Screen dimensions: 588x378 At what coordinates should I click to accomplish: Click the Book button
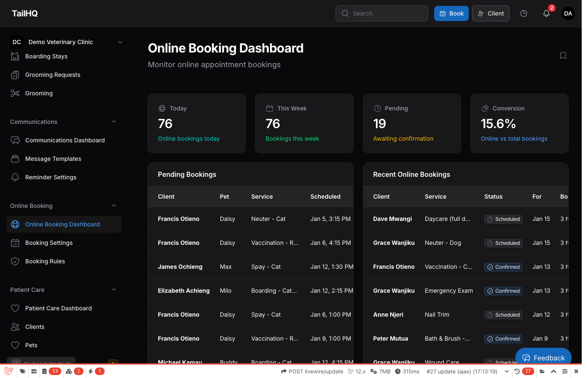pos(451,13)
